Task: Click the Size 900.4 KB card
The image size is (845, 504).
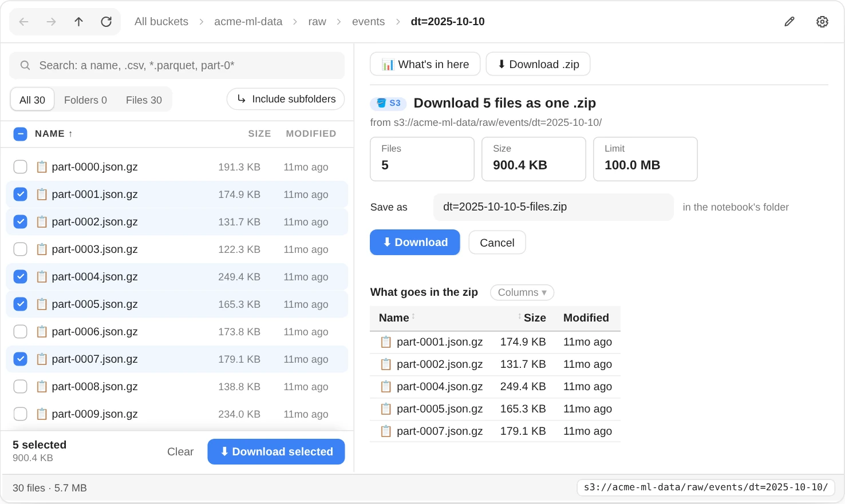Action: (x=534, y=159)
